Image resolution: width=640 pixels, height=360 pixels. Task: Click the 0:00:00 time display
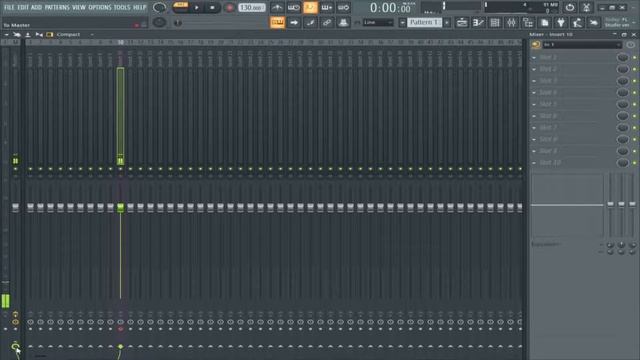click(x=390, y=7)
